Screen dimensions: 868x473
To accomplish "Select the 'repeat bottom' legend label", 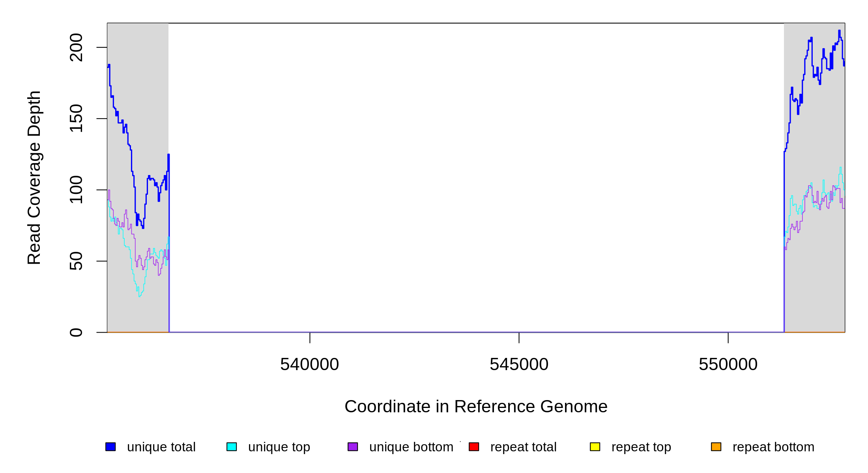I will coord(773,447).
